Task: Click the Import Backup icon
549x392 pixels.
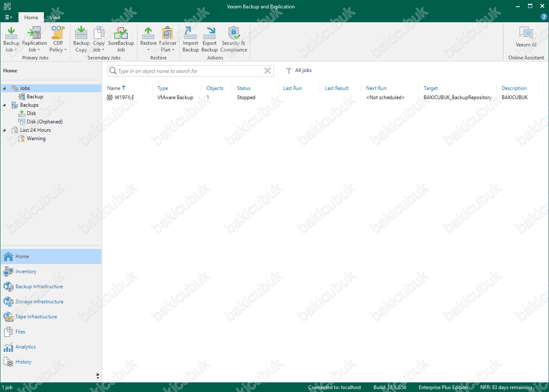Action: 191,39
